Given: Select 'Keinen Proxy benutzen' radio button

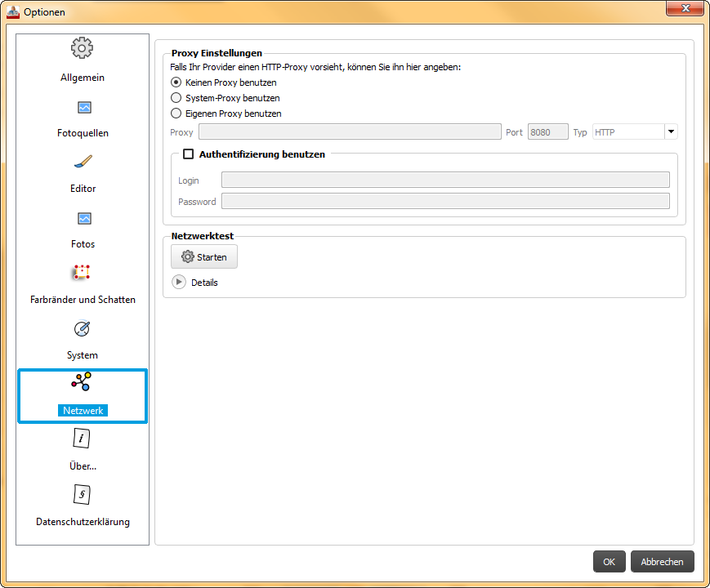Looking at the screenshot, I should click(176, 82).
